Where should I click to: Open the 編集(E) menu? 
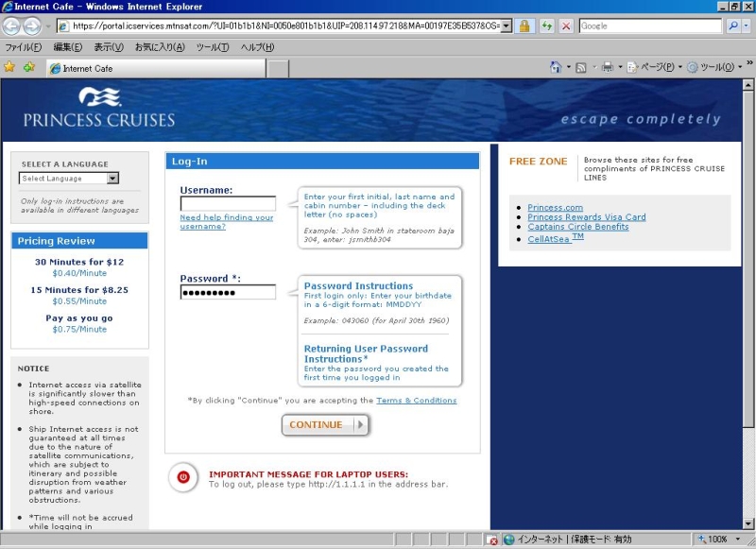point(67,47)
